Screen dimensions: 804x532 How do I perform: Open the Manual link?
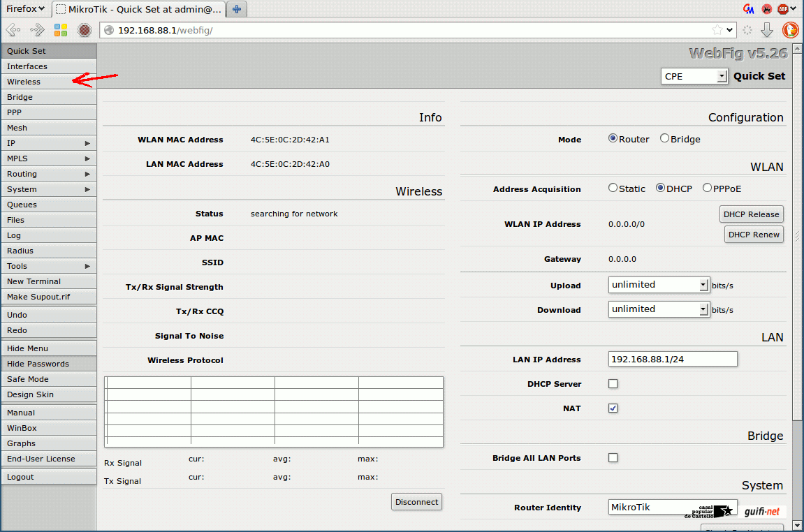[48, 412]
